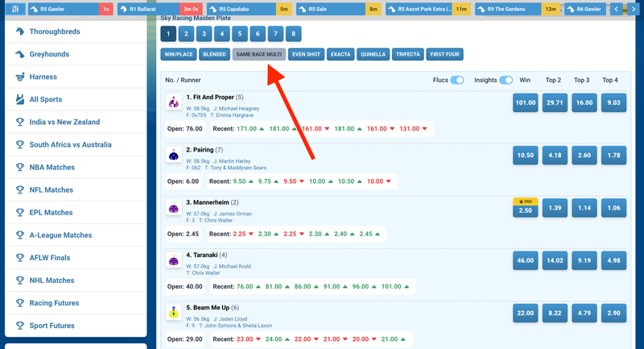644x349 pixels.
Task: Open R5 Gawler next race chip
Action: pyautogui.click(x=70, y=9)
